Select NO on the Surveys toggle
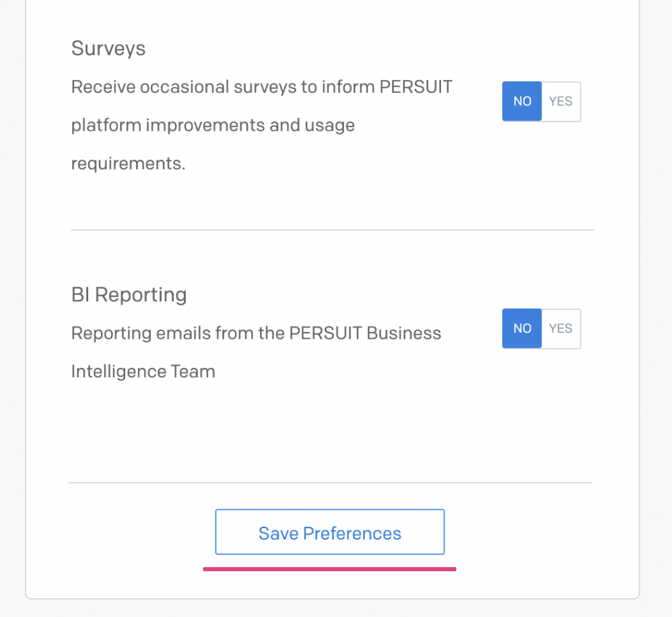Image resolution: width=672 pixels, height=617 pixels. pos(522,102)
